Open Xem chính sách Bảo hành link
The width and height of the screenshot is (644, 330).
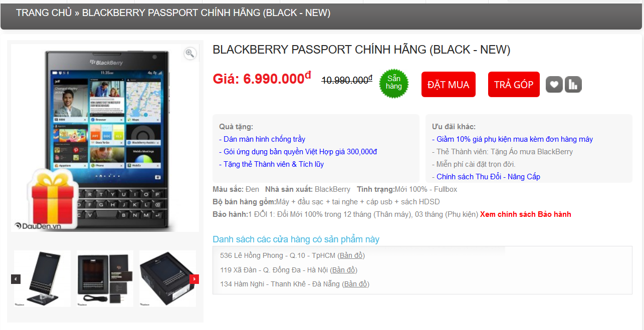(526, 214)
